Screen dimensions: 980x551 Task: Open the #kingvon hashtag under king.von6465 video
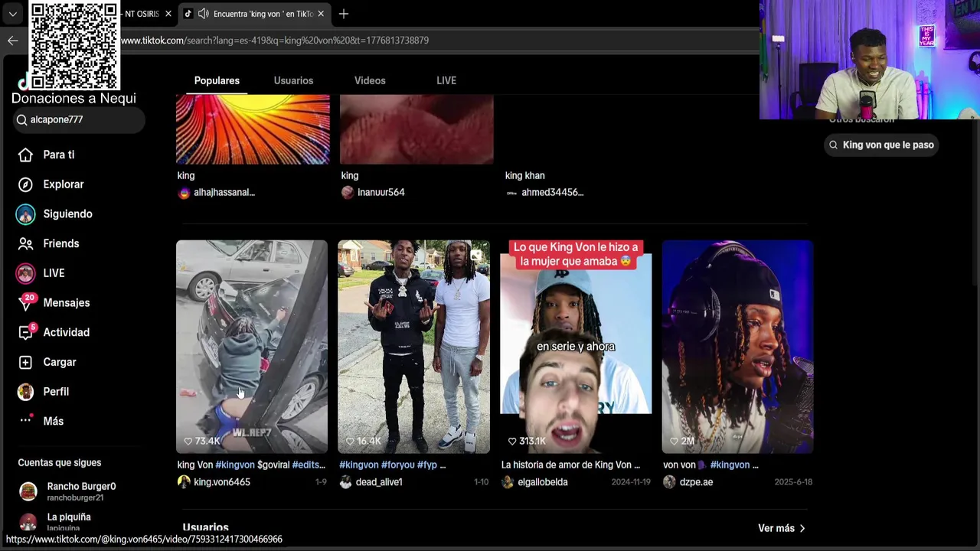click(x=235, y=465)
